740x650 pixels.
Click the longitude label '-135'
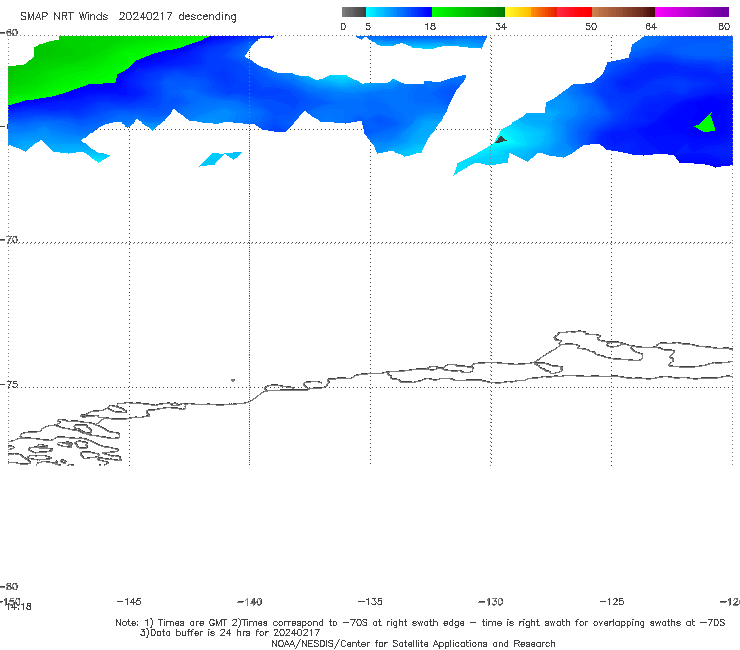(370, 601)
